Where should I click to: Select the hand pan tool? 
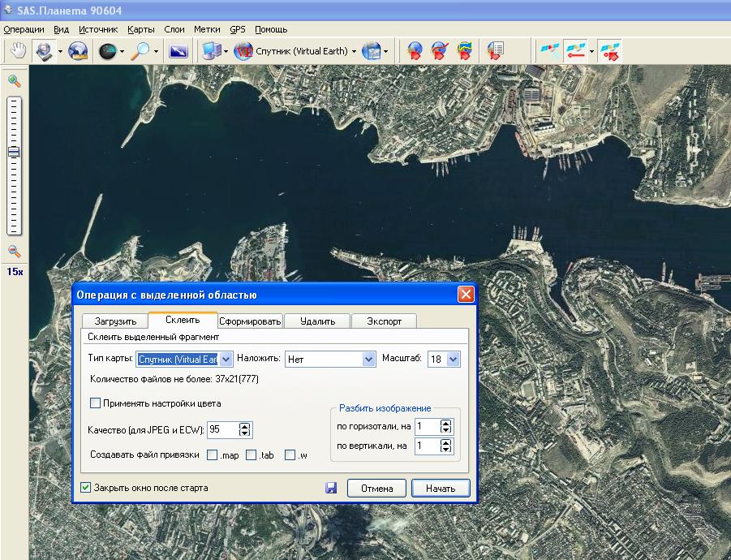(x=17, y=51)
